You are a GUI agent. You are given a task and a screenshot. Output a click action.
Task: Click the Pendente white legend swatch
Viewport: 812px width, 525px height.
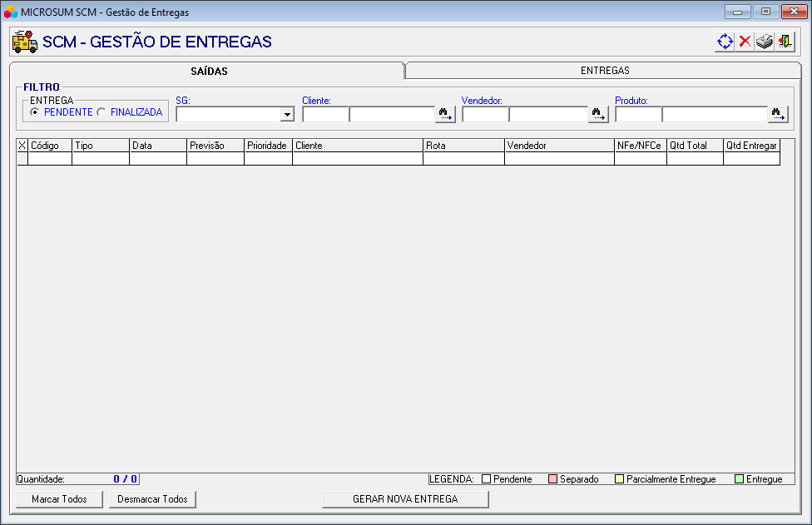point(486,479)
